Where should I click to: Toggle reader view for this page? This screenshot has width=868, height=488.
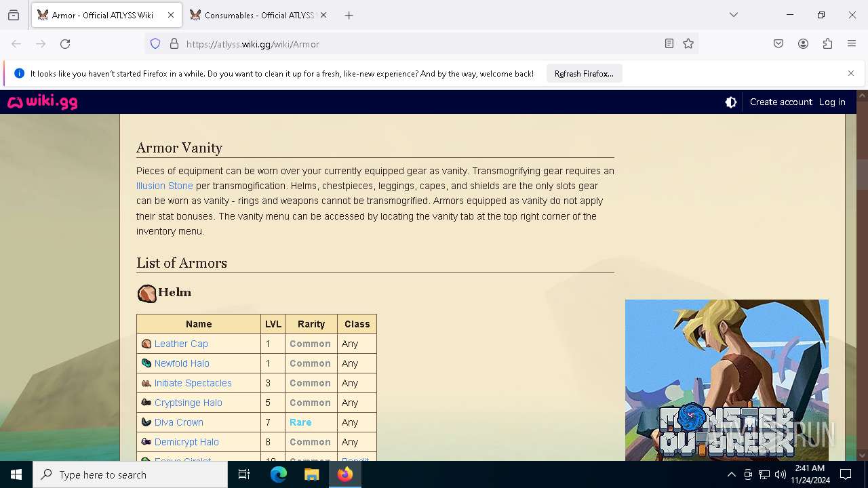(669, 44)
